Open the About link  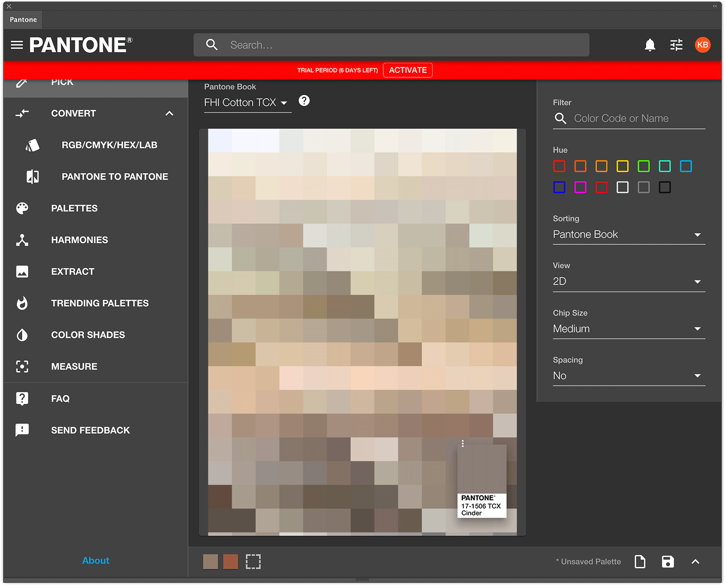[x=96, y=560]
